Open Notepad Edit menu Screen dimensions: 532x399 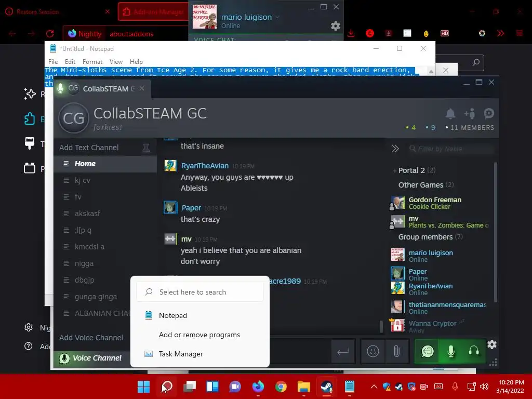point(70,62)
